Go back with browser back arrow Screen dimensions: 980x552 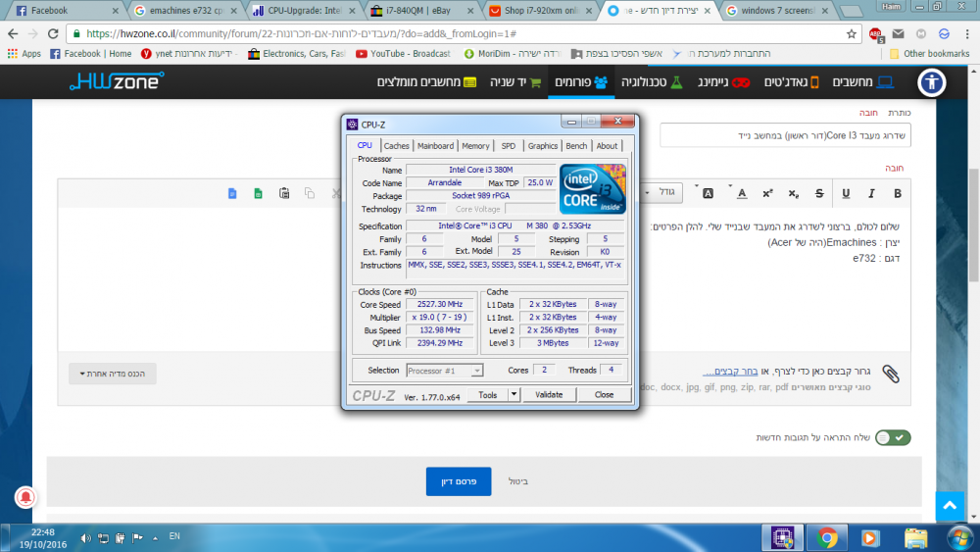click(13, 33)
